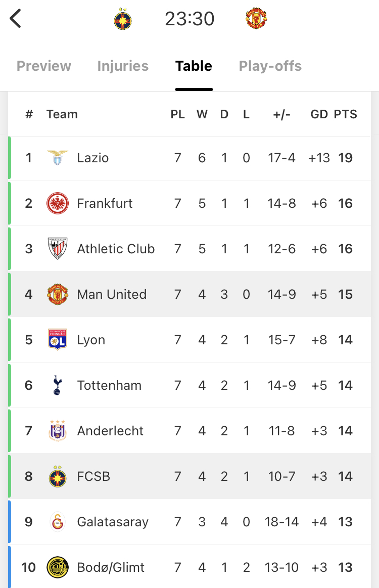Tap the Athletic Club crest

58,249
